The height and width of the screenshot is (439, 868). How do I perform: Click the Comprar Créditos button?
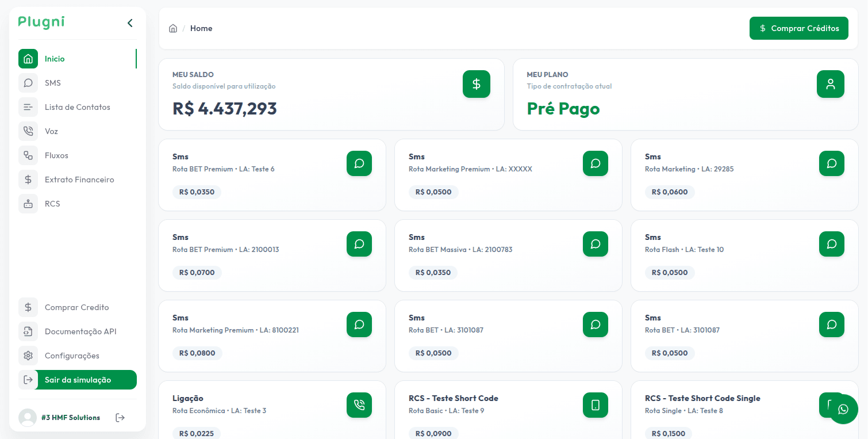click(798, 28)
